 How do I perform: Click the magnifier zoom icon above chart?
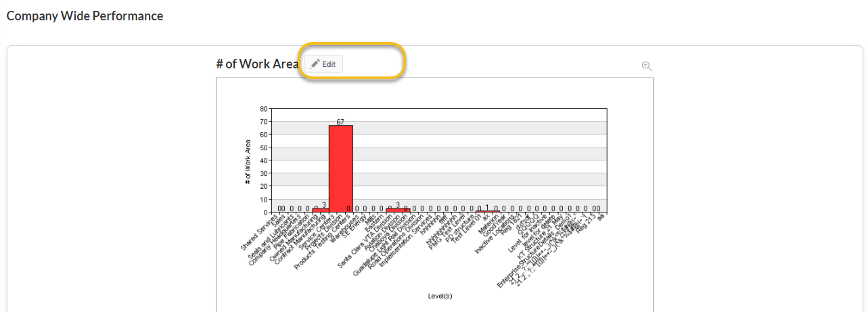click(x=647, y=66)
